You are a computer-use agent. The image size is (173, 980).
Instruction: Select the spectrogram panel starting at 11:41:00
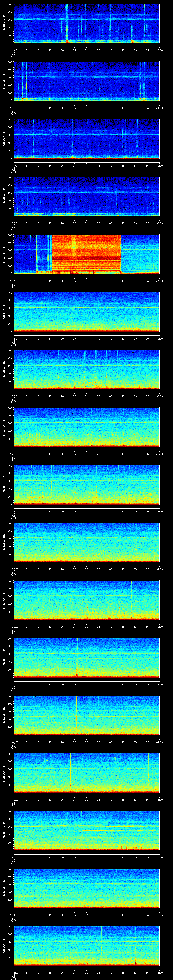87,715
